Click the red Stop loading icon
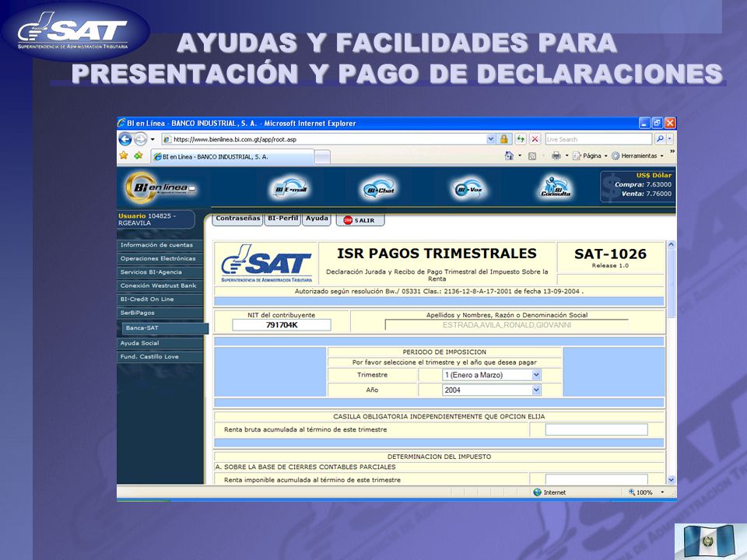 coord(535,139)
